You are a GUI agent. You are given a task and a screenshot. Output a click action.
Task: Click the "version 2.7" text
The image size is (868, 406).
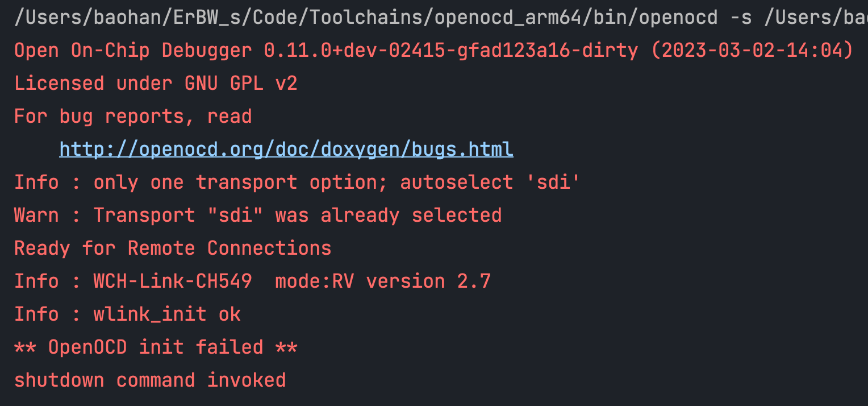tap(428, 281)
